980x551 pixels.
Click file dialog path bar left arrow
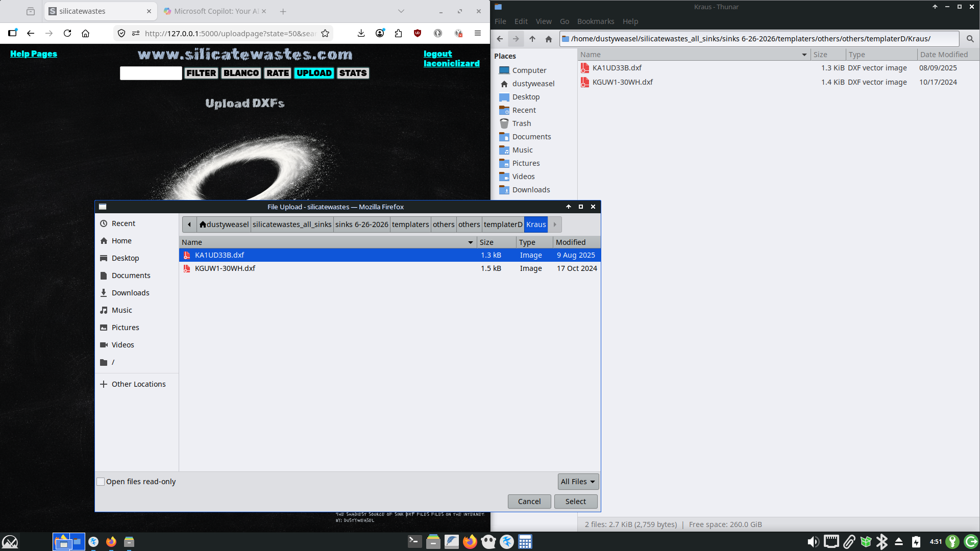click(189, 224)
